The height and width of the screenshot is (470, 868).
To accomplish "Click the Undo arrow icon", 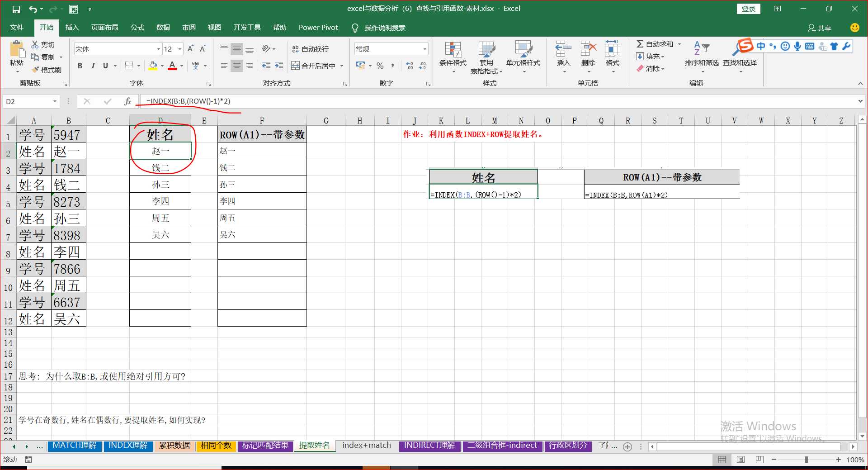I will click(x=33, y=9).
